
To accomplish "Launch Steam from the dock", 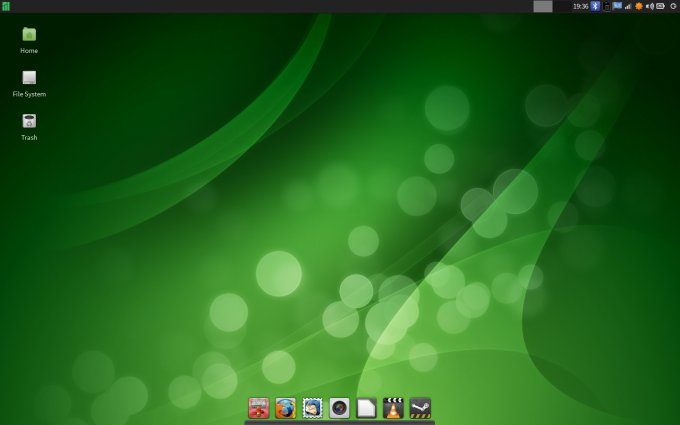I will tap(421, 408).
